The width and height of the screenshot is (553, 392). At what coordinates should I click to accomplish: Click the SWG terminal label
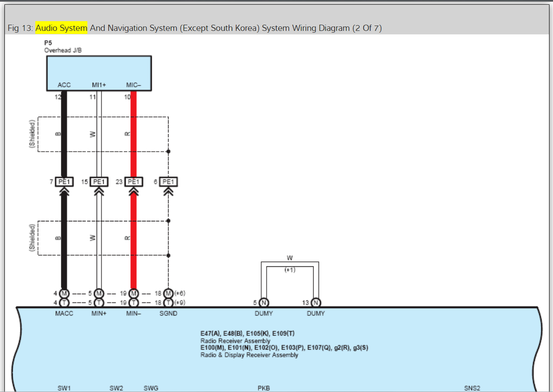(x=151, y=388)
